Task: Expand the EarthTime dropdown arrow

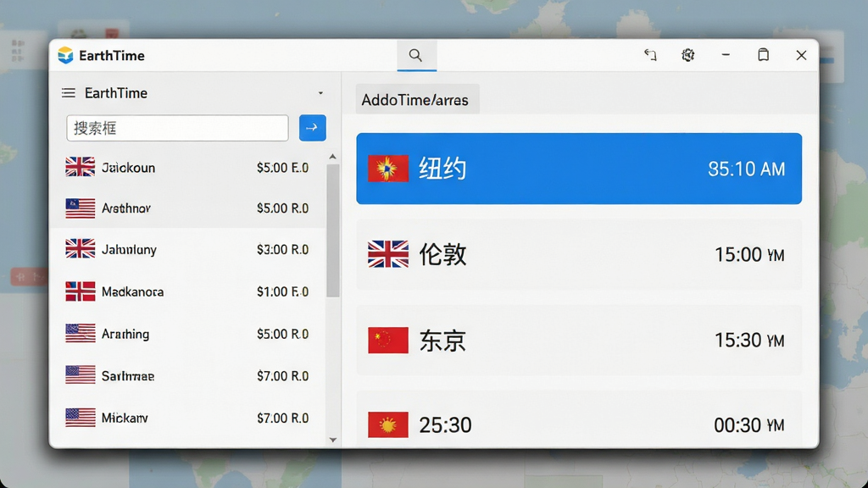Action: click(320, 93)
